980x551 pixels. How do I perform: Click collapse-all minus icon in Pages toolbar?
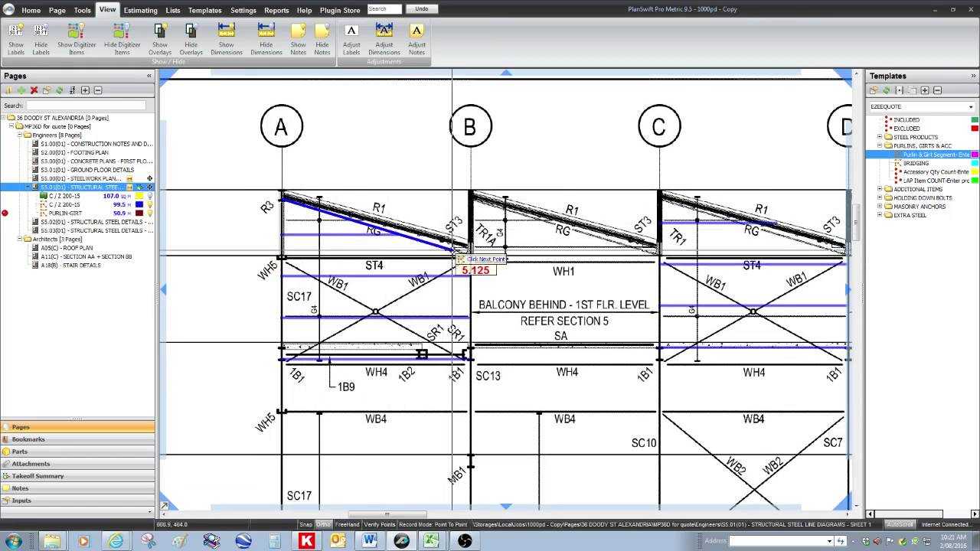pyautogui.click(x=97, y=90)
